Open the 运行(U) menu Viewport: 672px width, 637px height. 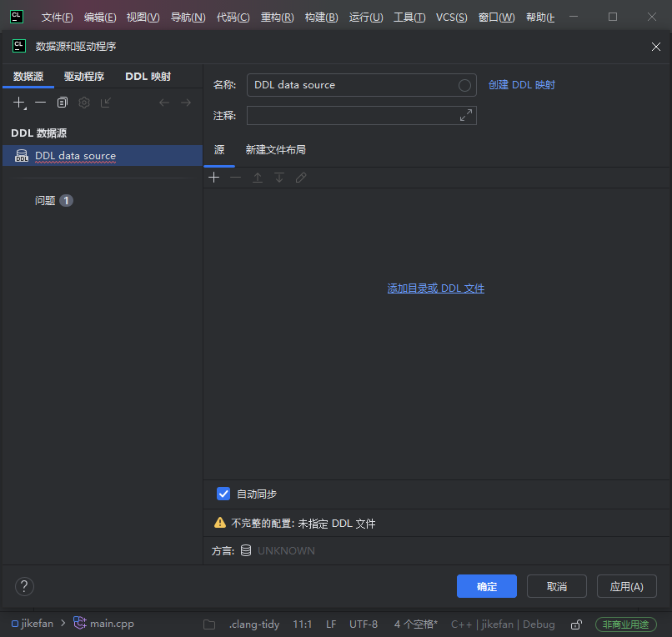click(366, 18)
